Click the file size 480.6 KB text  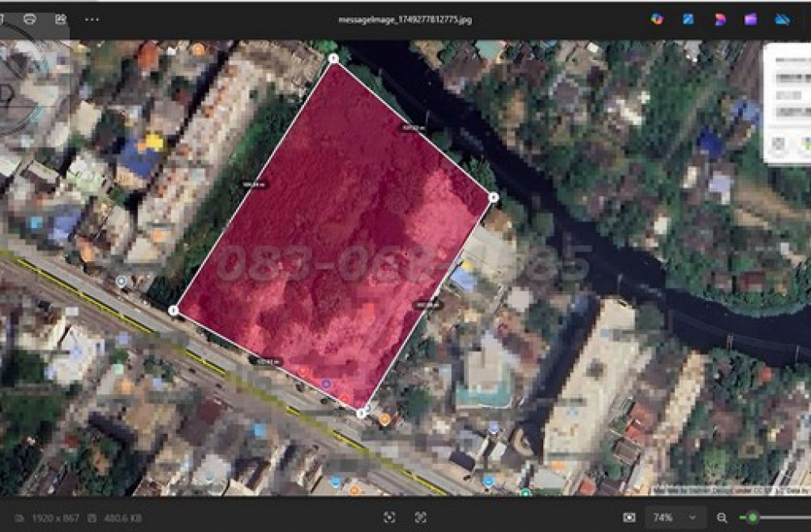click(x=122, y=517)
